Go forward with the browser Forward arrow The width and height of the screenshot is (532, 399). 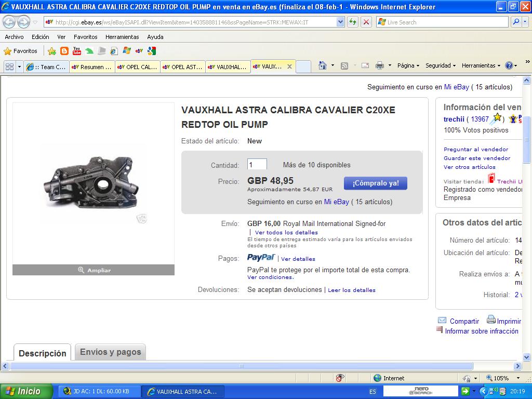pos(23,22)
